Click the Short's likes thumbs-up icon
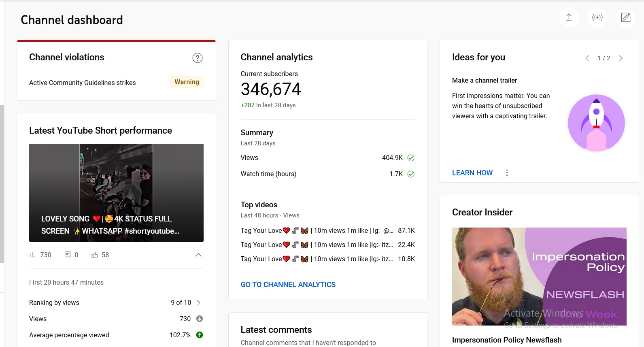This screenshot has height=347, width=644. (x=95, y=255)
